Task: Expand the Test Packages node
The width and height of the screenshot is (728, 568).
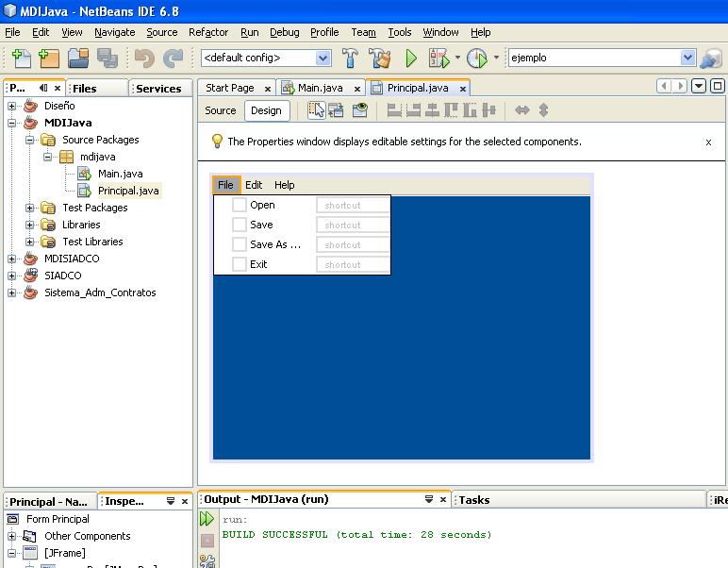Action: tap(30, 209)
